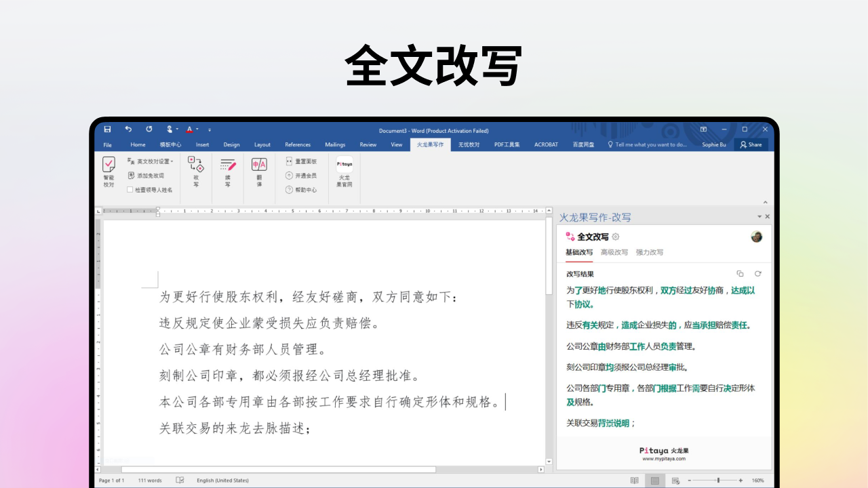The width and height of the screenshot is (868, 488).
Task: Select the 无忧校对 ribbon tab
Action: pyautogui.click(x=469, y=144)
